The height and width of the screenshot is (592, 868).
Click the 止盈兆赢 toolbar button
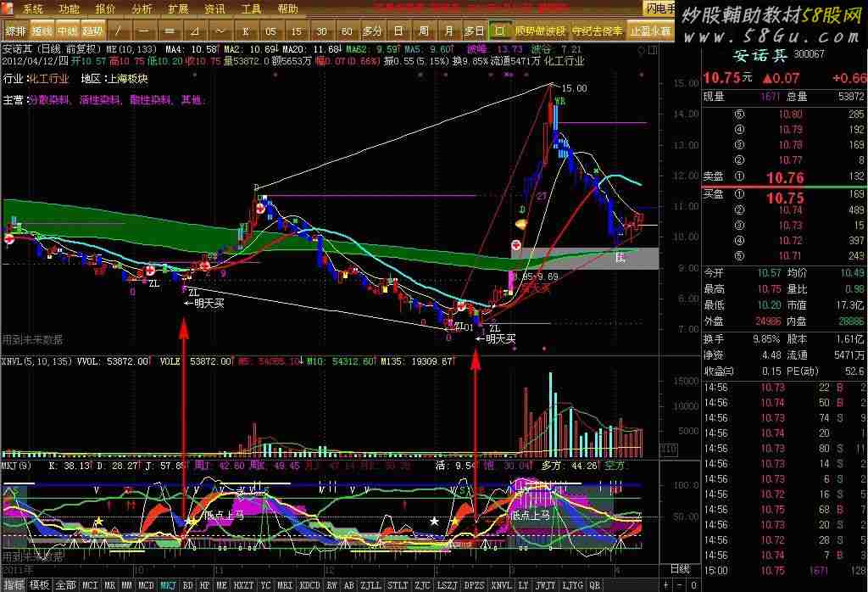click(x=650, y=31)
